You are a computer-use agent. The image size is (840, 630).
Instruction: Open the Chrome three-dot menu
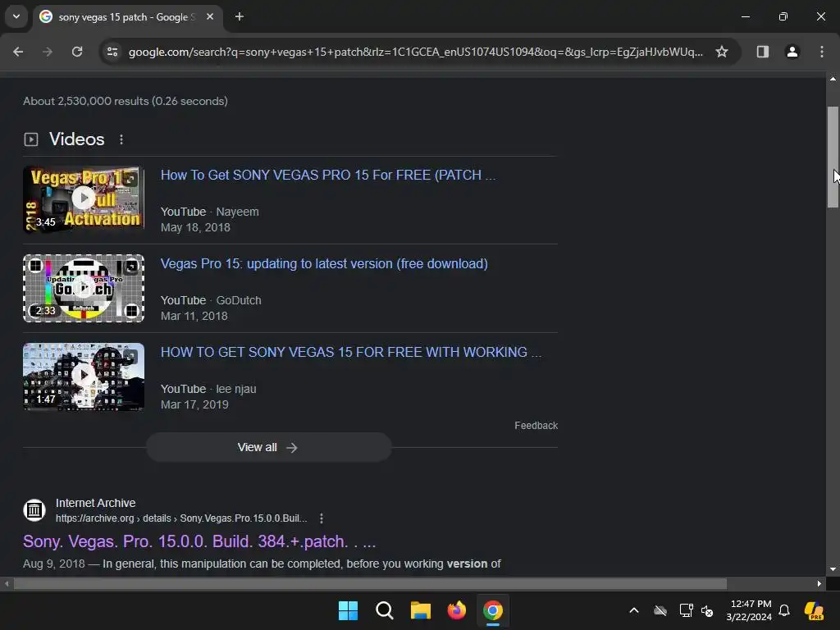pos(822,52)
